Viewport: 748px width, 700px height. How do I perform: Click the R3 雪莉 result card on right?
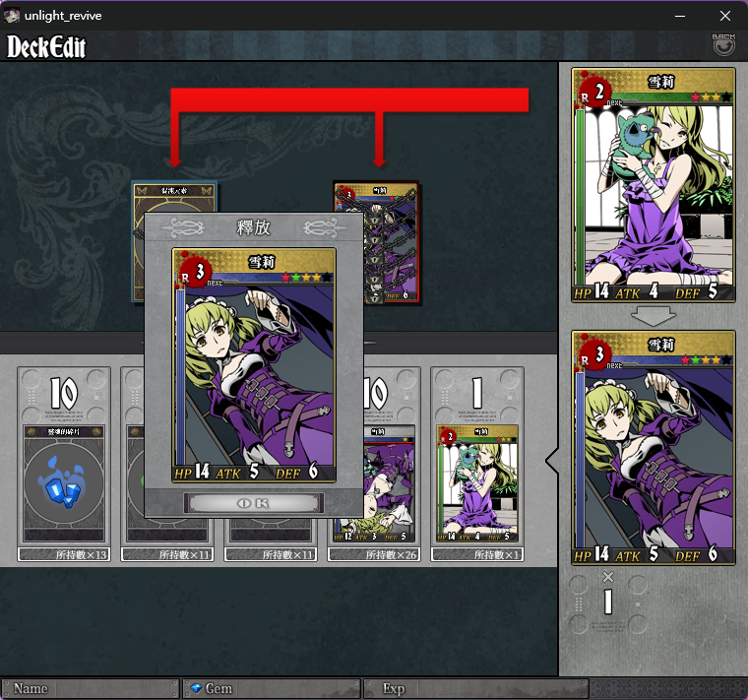pos(654,448)
